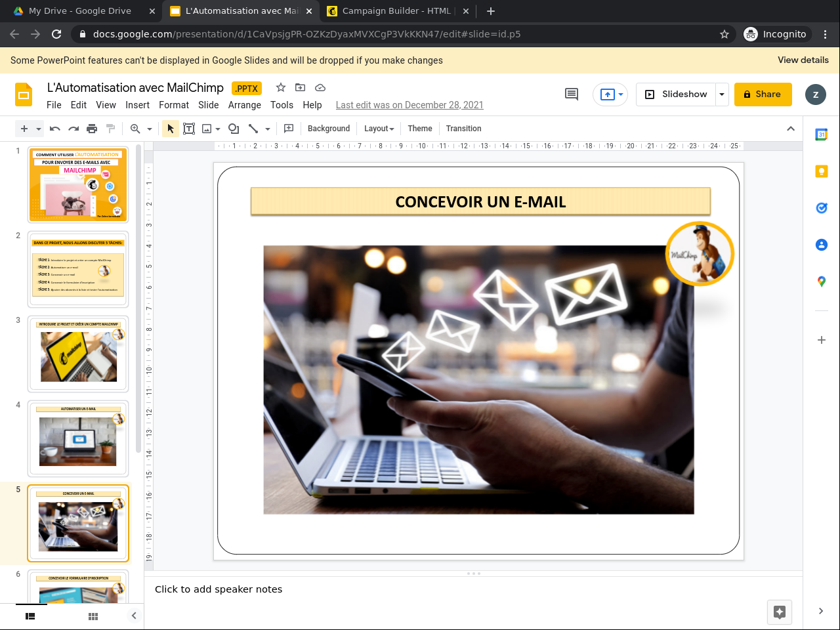Open the Layout dropdown

click(379, 129)
